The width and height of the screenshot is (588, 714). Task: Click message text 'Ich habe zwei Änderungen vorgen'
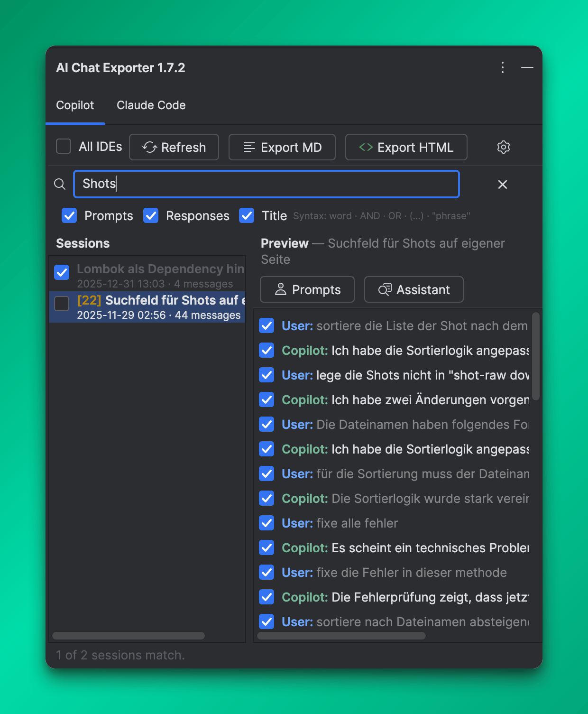point(430,400)
